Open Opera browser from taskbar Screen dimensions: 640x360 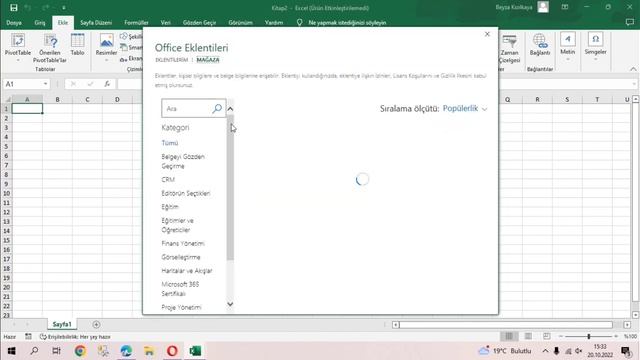point(172,351)
